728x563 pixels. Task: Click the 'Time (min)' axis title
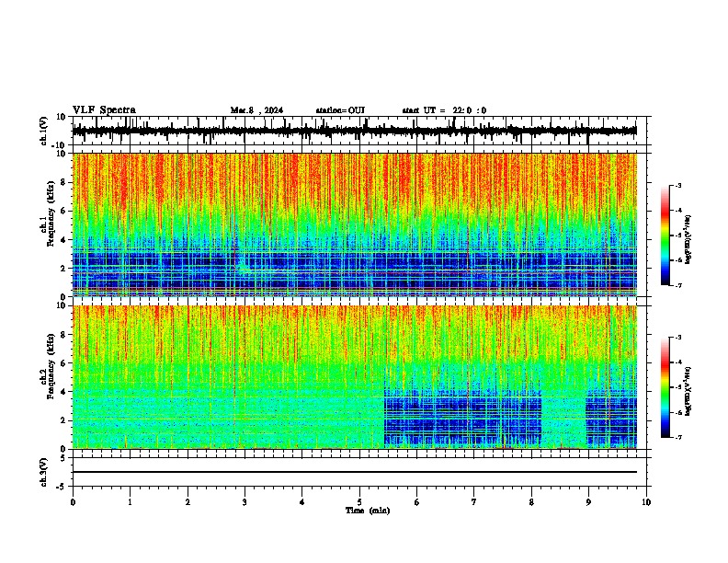[x=368, y=511]
